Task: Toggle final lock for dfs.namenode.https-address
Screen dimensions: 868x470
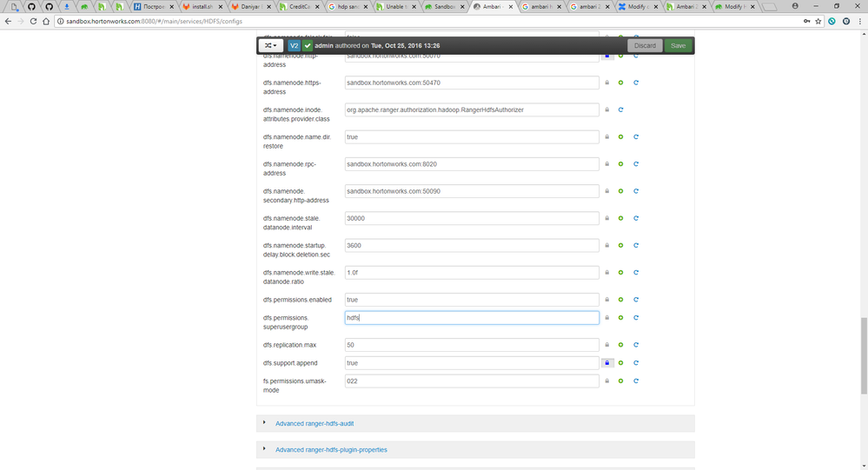Action: (x=606, y=83)
